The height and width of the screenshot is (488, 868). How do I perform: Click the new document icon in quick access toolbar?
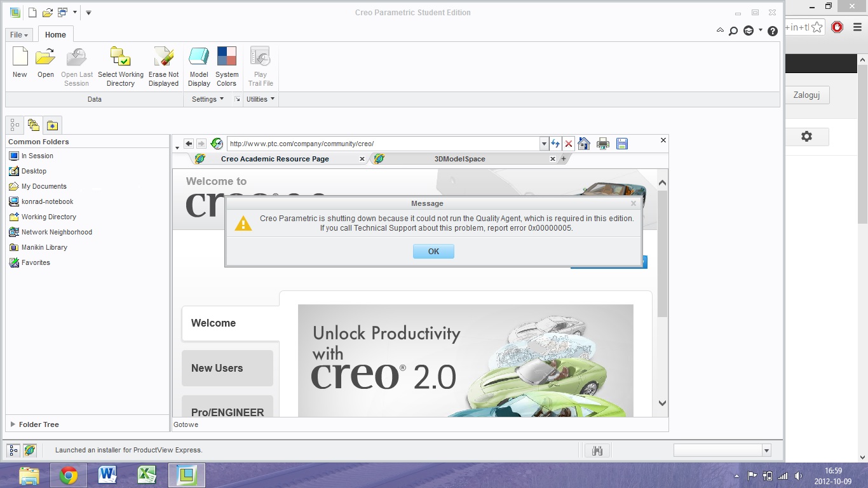[x=33, y=12]
